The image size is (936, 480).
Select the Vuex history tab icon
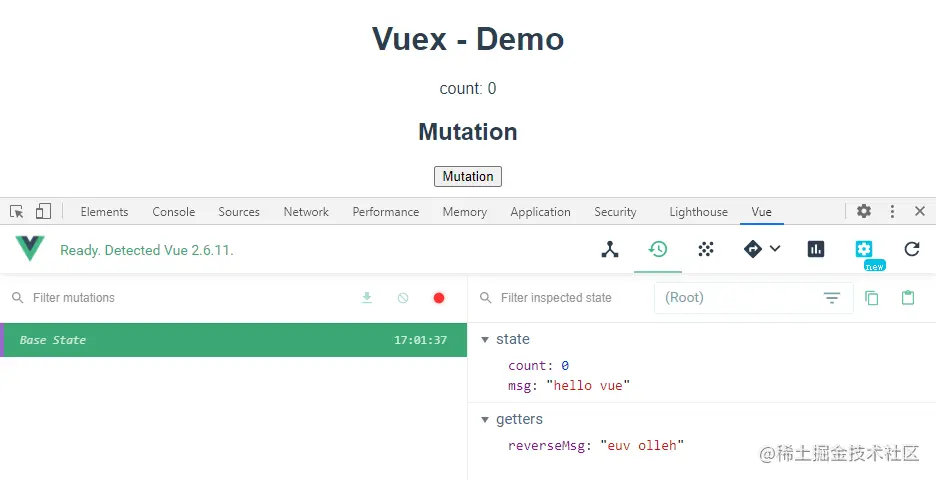pos(658,249)
